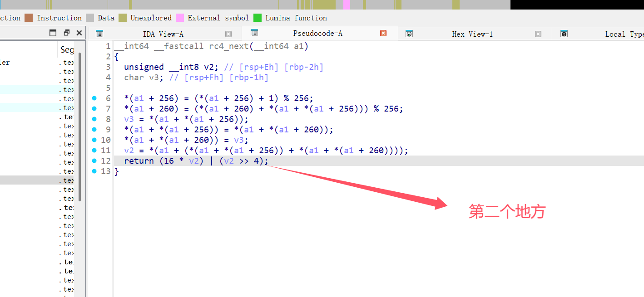Viewport: 644px width, 297px height.
Task: Click the IDA View-A tab icon
Action: click(99, 34)
